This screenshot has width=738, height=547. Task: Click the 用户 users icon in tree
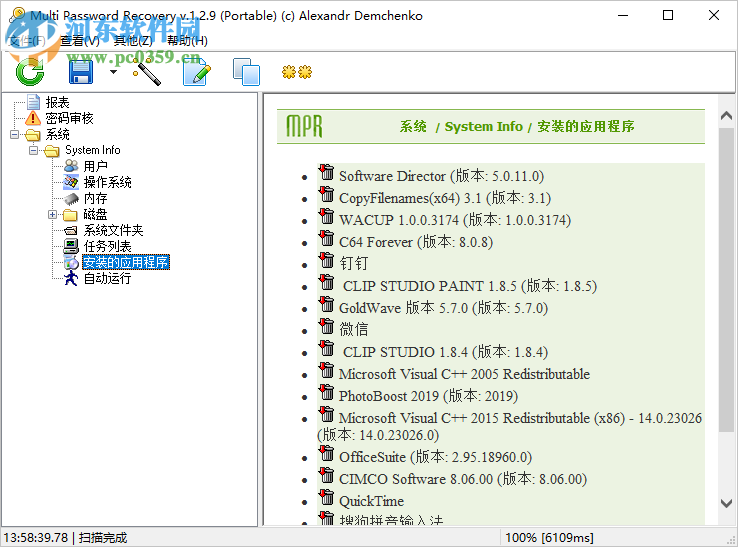[x=71, y=166]
